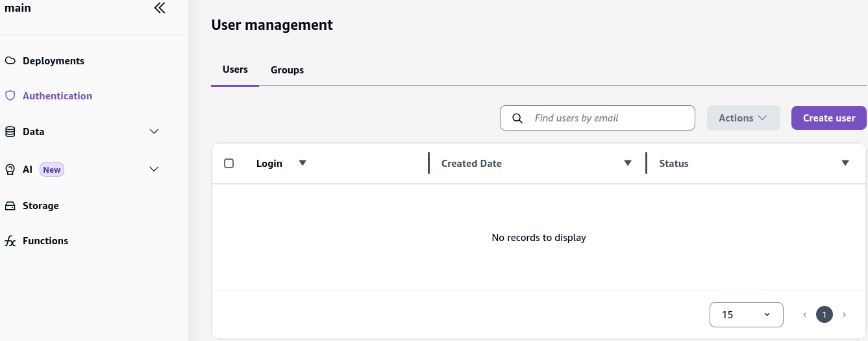The height and width of the screenshot is (341, 868).
Task: Click the search magnifier icon
Action: pos(517,118)
